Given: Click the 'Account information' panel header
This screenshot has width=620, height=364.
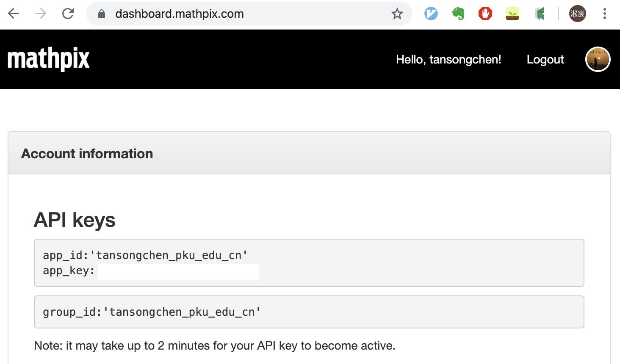Looking at the screenshot, I should (309, 153).
